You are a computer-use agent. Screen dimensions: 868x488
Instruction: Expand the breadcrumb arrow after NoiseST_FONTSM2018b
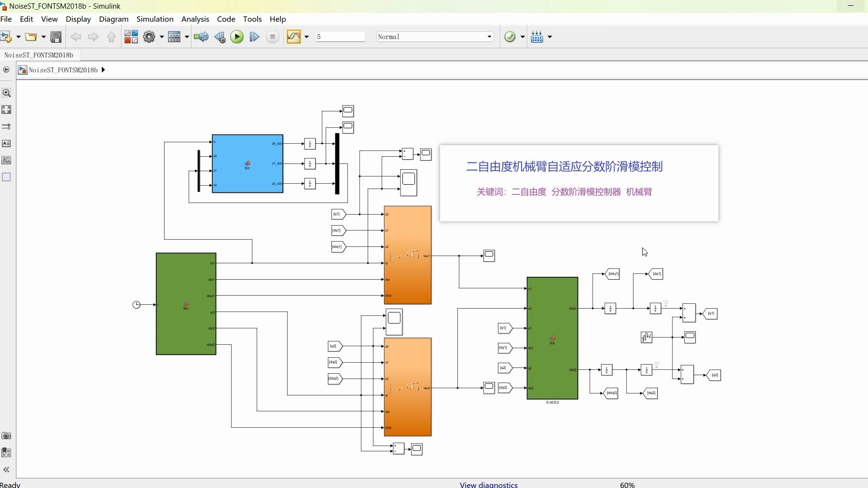103,70
